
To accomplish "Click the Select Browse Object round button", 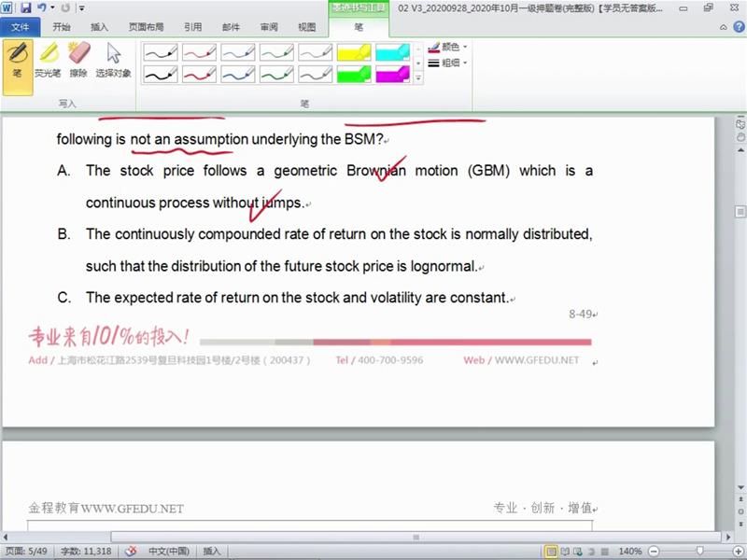I will click(x=740, y=511).
